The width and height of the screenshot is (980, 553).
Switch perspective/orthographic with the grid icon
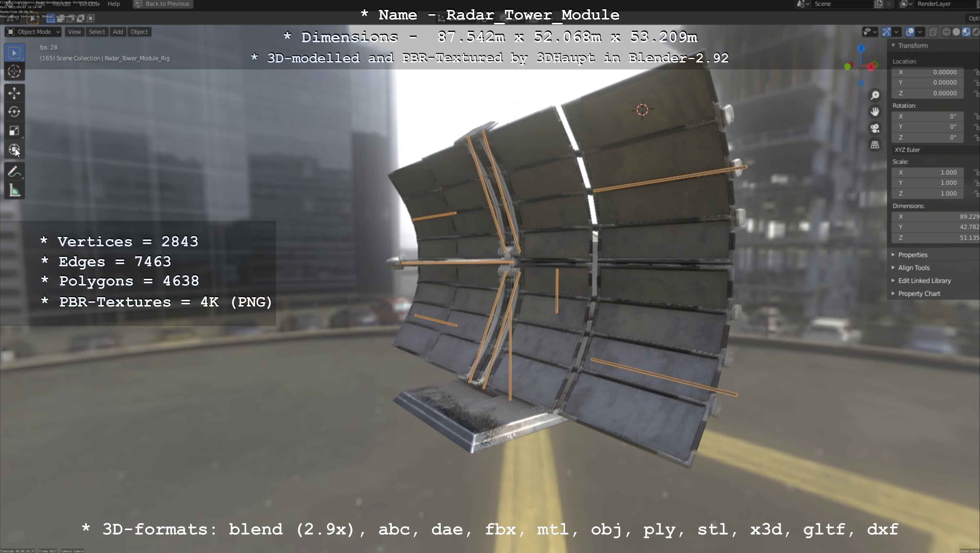pos(875,145)
